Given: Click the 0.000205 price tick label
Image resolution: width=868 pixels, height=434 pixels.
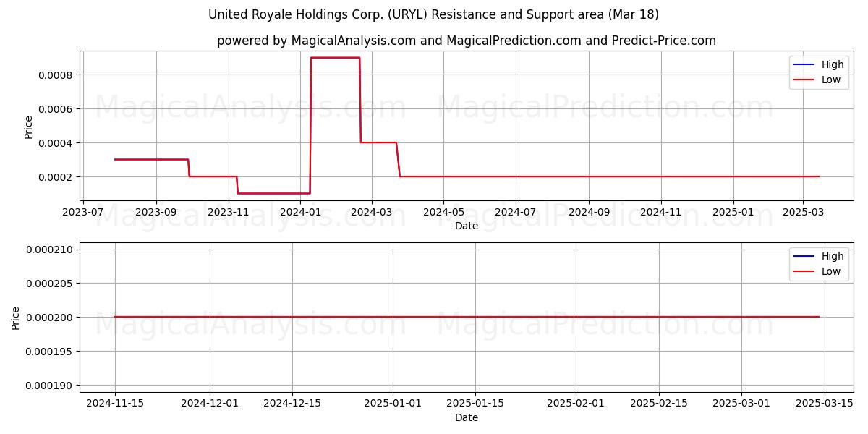Looking at the screenshot, I should [51, 284].
